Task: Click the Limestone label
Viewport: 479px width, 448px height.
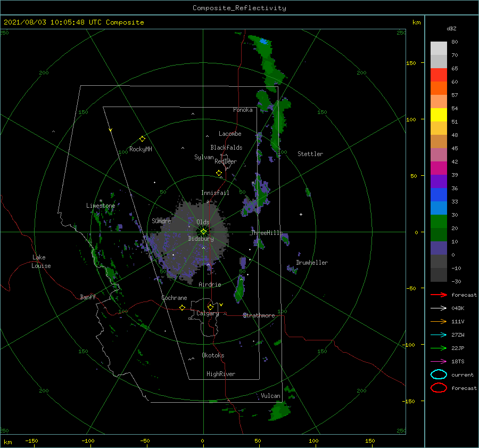Action: 101,206
